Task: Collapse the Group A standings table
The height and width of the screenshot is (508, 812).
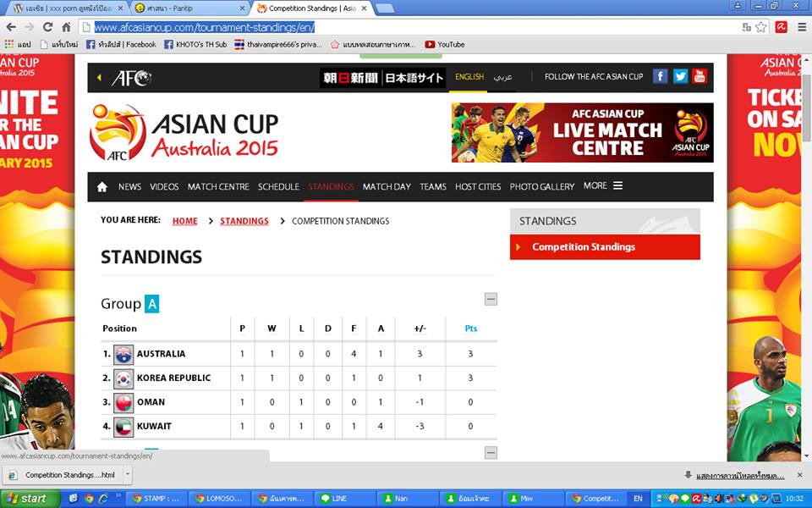Action: click(491, 299)
